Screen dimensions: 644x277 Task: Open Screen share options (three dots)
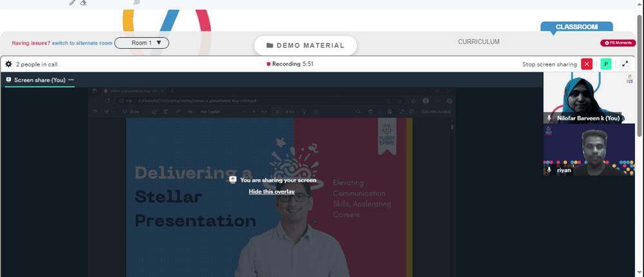71,80
